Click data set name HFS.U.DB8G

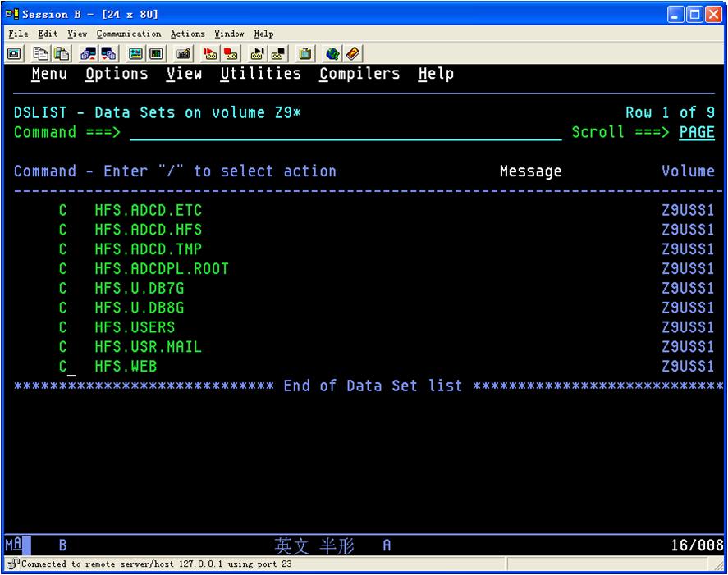(140, 308)
